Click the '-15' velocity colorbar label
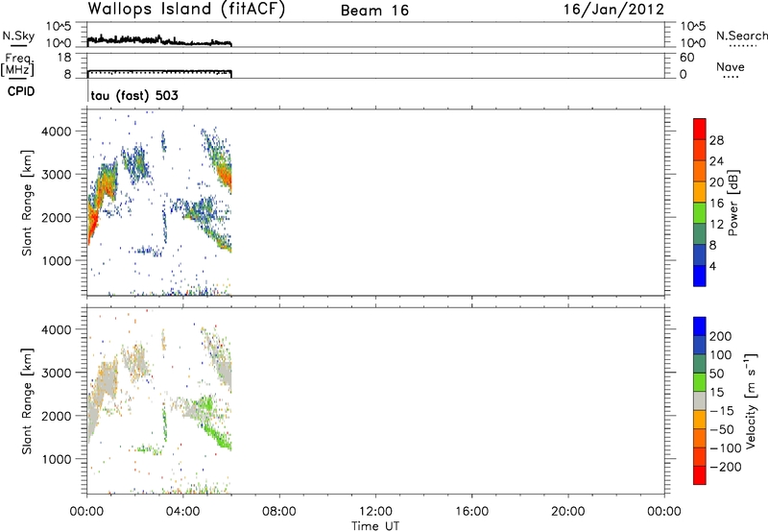Viewport: 768px width, 532px height. pos(722,411)
